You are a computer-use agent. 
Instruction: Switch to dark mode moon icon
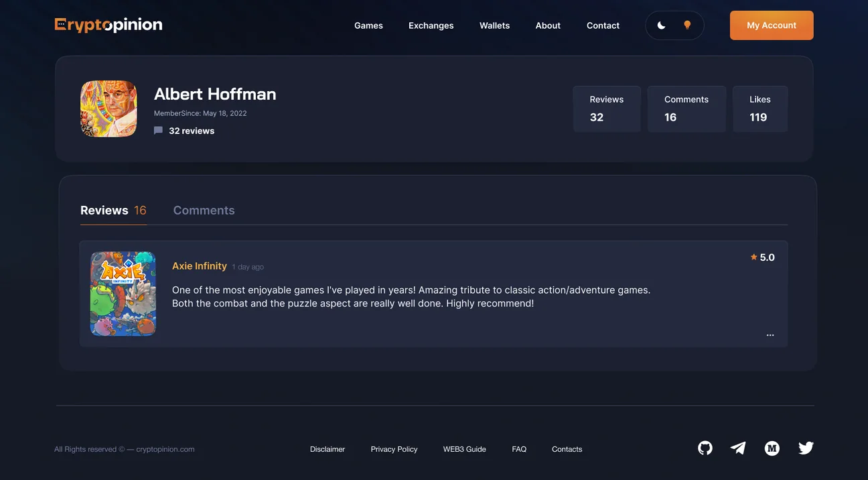661,25
